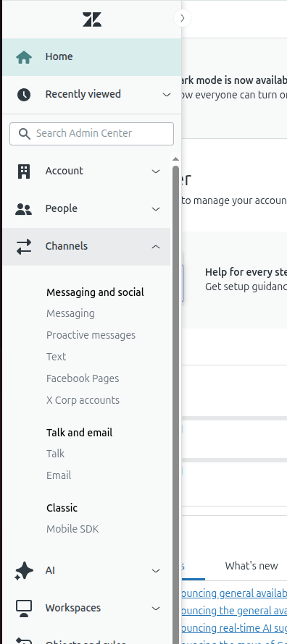Open the Mobile SDK link
The image size is (287, 644).
[72, 529]
